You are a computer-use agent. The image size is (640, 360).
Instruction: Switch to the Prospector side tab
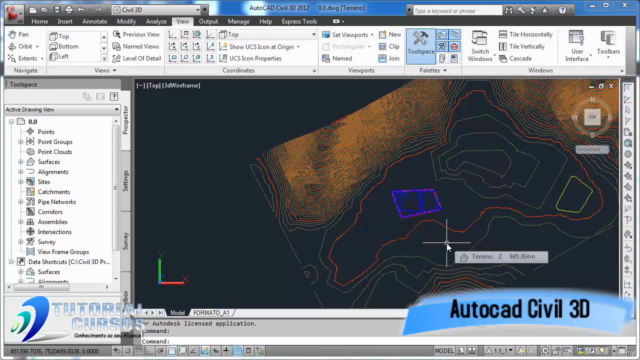(126, 120)
